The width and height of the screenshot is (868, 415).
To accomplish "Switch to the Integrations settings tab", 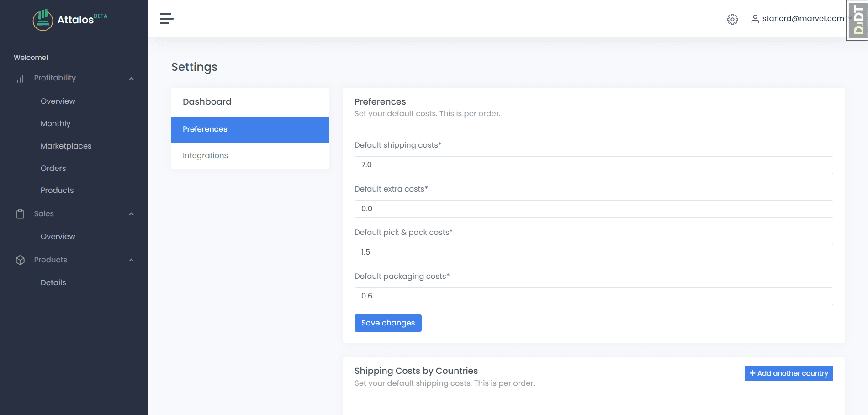I will 250,156.
